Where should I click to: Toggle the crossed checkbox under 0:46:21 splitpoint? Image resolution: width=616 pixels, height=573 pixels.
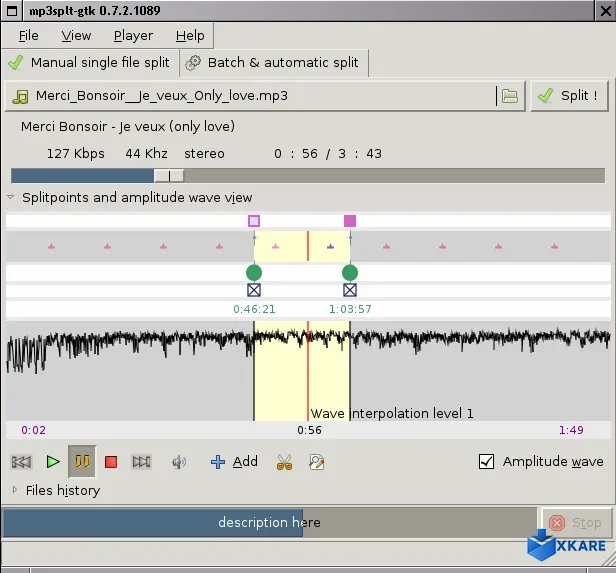[x=254, y=290]
